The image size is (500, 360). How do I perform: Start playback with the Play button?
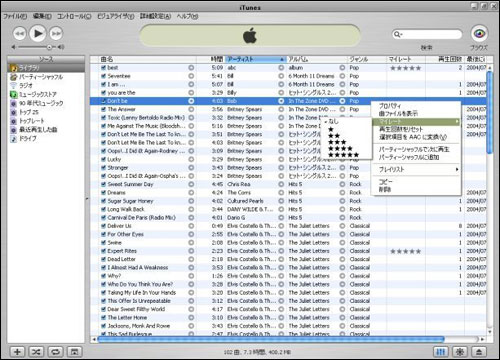(38, 33)
